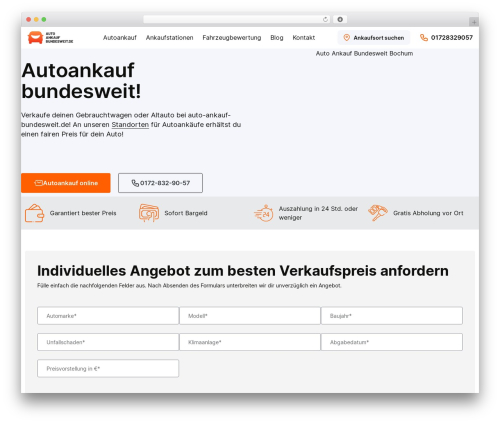
Task: Open the Autoankauf menu item
Action: (120, 38)
